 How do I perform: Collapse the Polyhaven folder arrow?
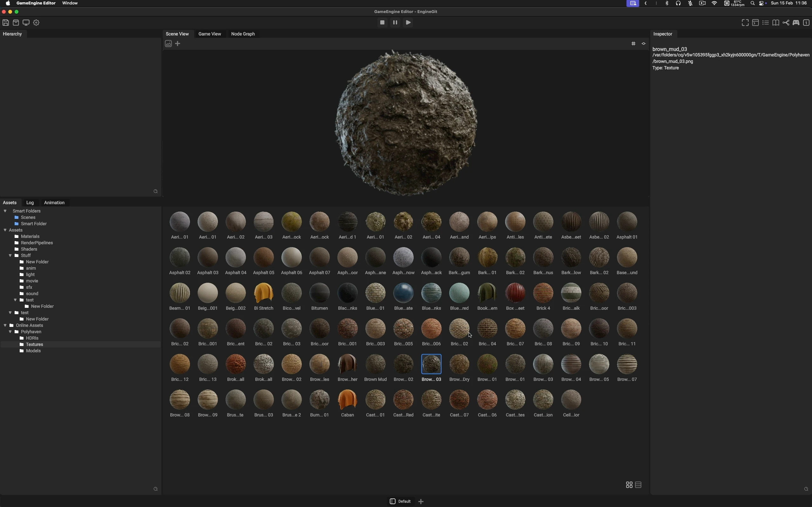tap(10, 332)
